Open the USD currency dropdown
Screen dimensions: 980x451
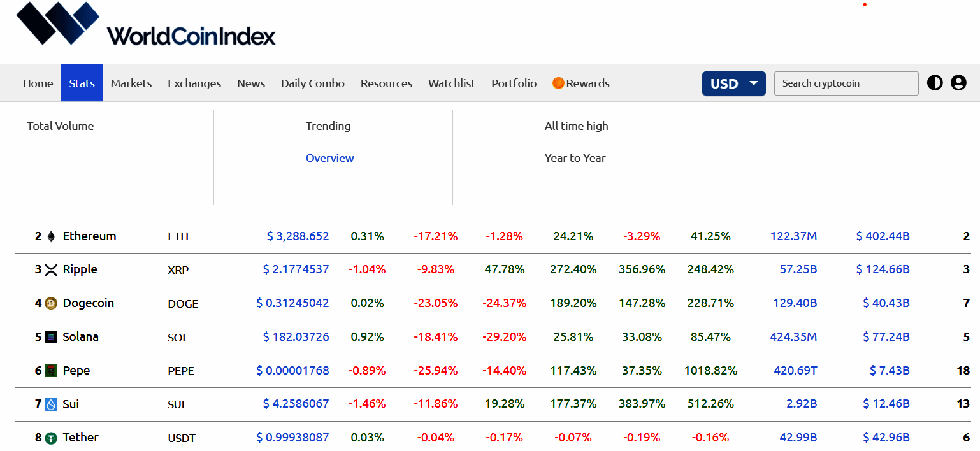coord(733,83)
